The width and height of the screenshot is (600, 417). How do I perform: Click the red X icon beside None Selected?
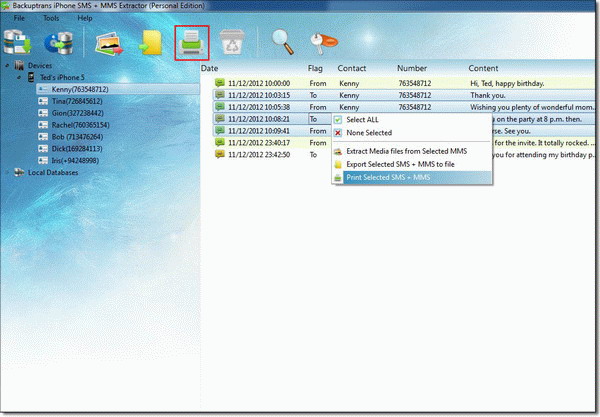pyautogui.click(x=338, y=133)
